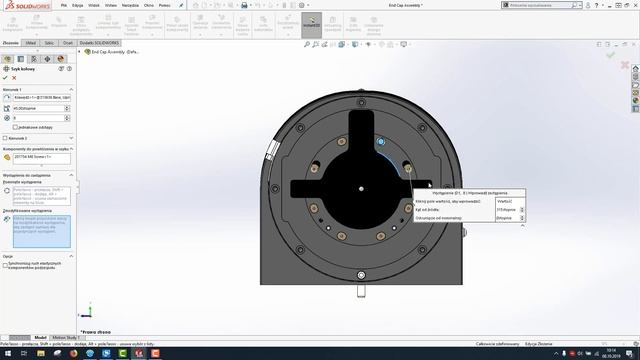Open SOLIDWORKS Resources home in task pane
Screen dimensions: 640x360
pyautogui.click(x=636, y=69)
